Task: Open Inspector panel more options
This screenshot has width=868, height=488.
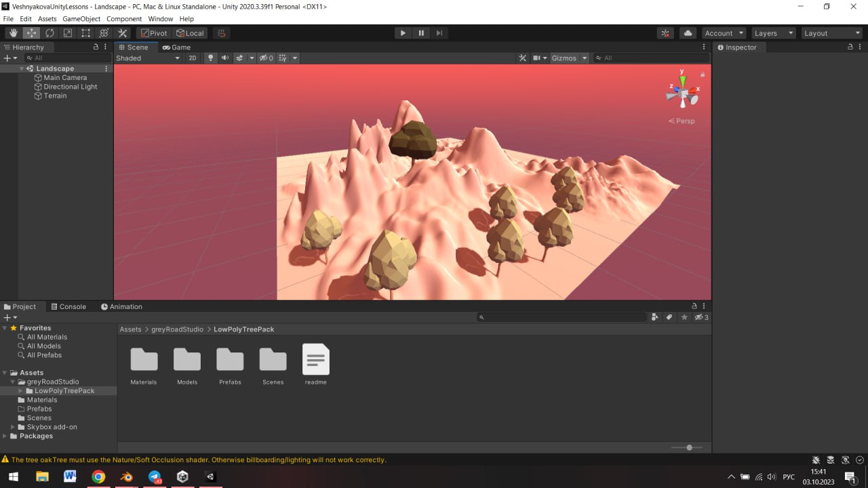Action: pos(861,47)
